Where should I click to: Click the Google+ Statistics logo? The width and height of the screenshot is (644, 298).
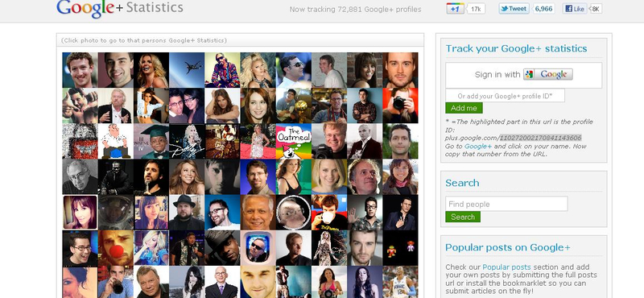[x=119, y=8]
